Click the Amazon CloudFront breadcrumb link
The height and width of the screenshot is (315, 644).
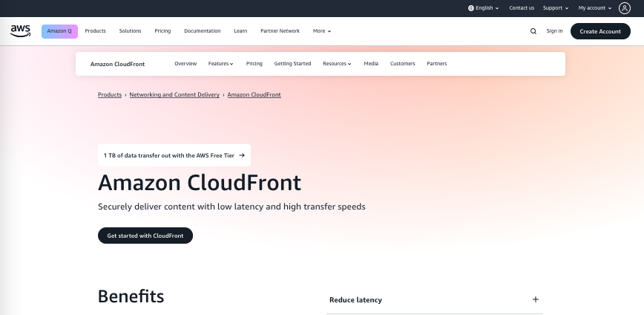(x=254, y=94)
